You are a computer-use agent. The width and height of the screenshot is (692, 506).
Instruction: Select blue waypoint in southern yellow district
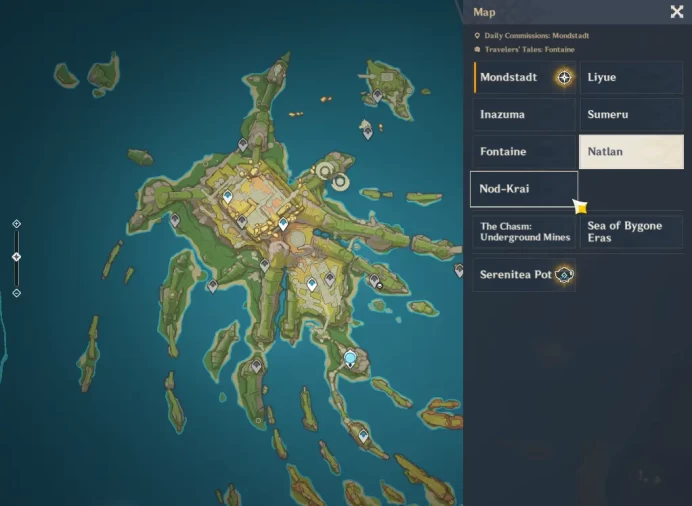click(312, 284)
